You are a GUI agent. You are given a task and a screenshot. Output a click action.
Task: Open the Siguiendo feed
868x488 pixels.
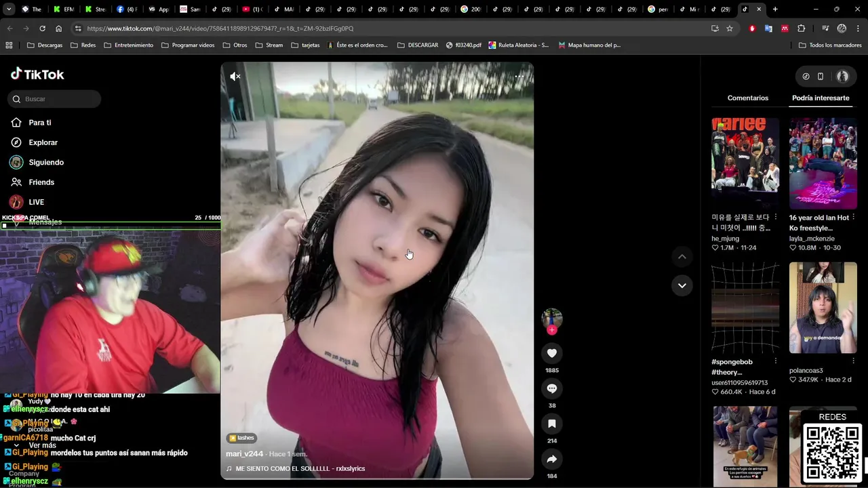(x=46, y=162)
